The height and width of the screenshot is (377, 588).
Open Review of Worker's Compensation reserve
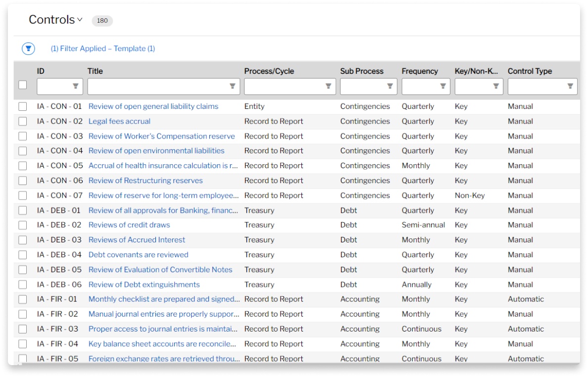[162, 137]
